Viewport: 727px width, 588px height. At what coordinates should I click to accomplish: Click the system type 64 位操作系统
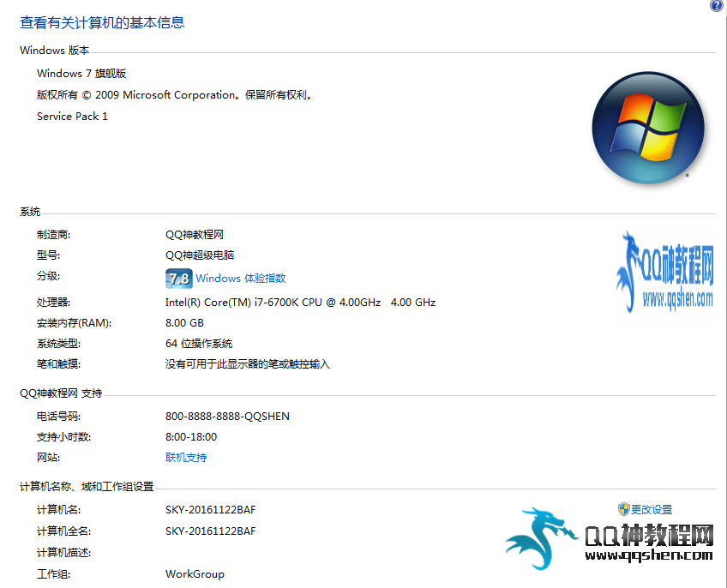click(x=199, y=344)
